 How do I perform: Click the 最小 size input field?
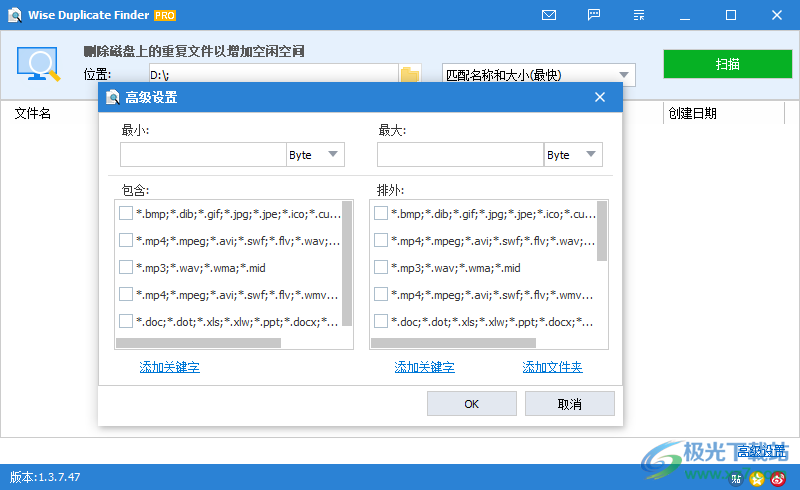coord(203,155)
